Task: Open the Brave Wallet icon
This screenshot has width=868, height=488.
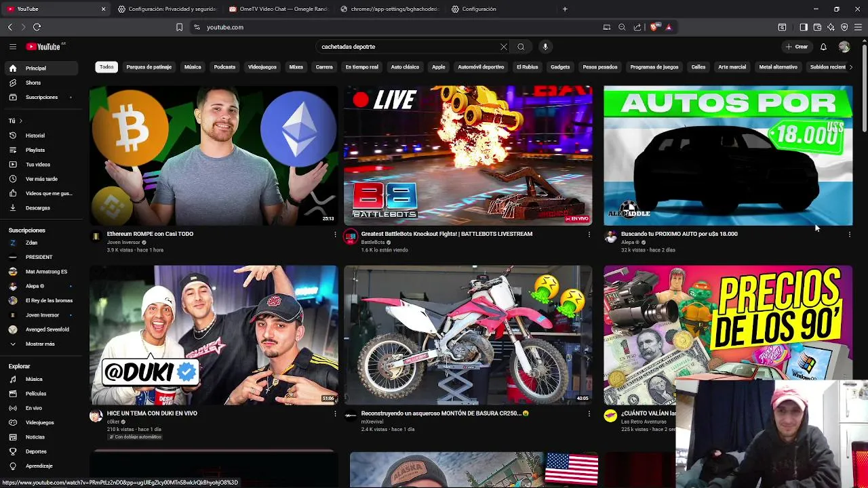Action: click(817, 27)
